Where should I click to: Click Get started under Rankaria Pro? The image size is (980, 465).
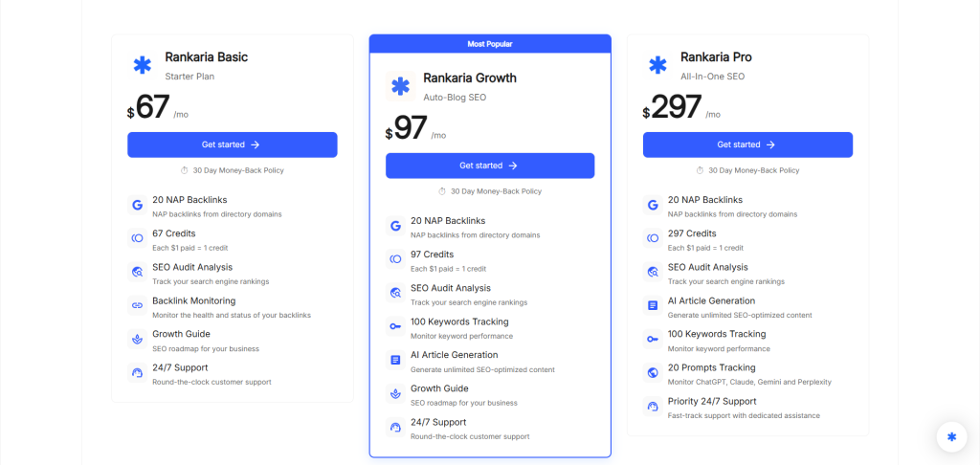click(747, 144)
